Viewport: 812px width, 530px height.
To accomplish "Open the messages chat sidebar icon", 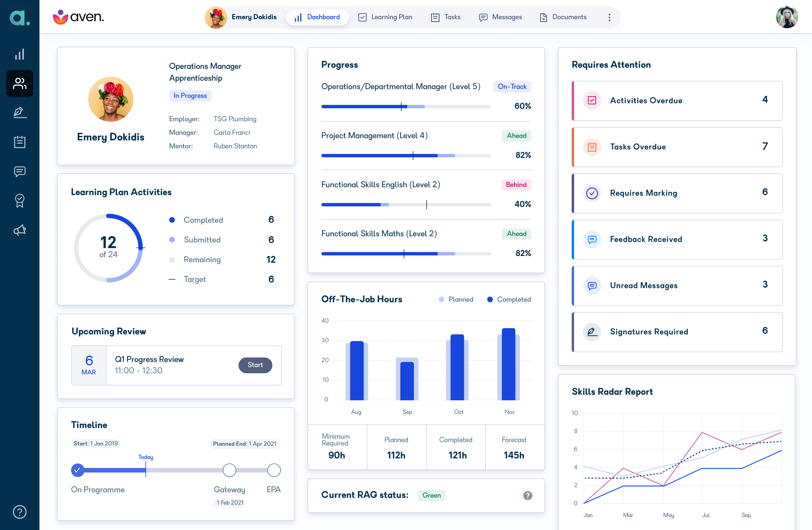I will [20, 171].
